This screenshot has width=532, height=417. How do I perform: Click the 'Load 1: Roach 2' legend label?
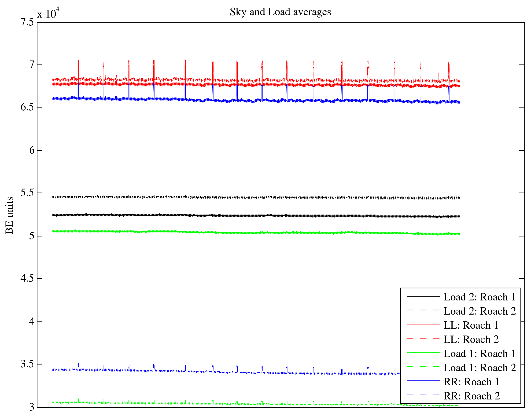click(x=479, y=368)
